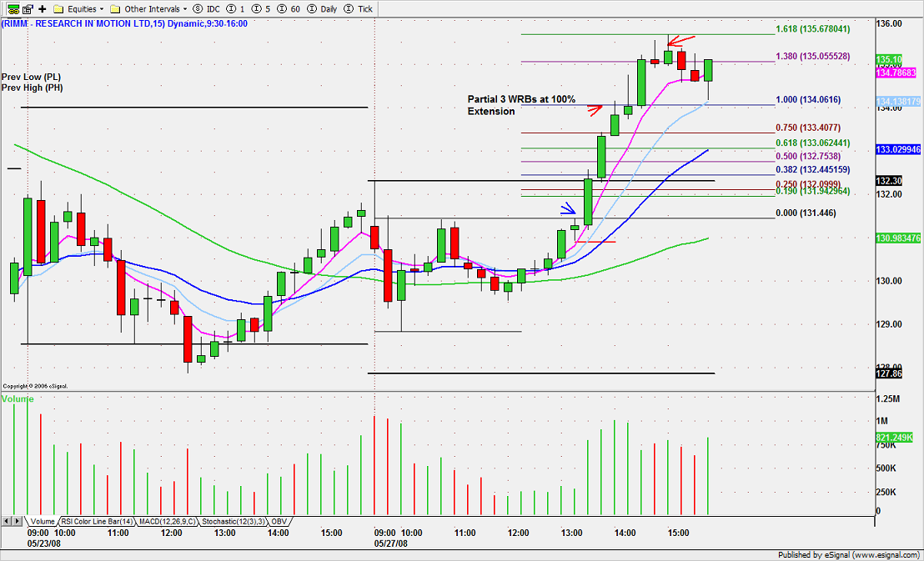
Task: Click the magenta 134.78683 moving average tag
Action: [x=896, y=73]
